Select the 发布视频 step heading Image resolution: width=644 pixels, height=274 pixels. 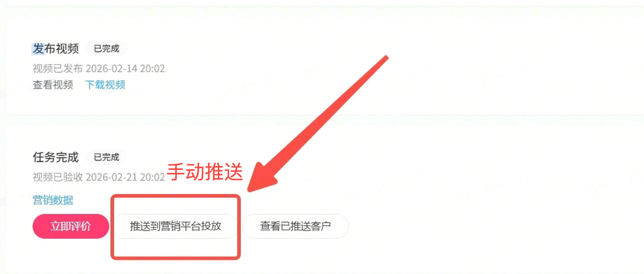pos(56,48)
